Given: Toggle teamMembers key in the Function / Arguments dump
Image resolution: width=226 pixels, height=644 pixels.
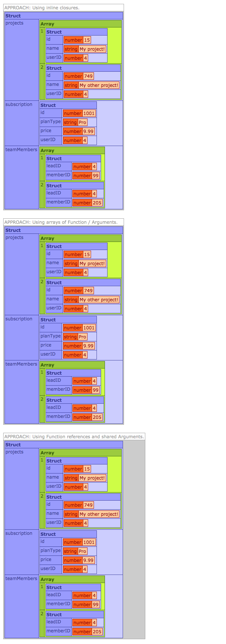Looking at the screenshot, I should coord(21,364).
